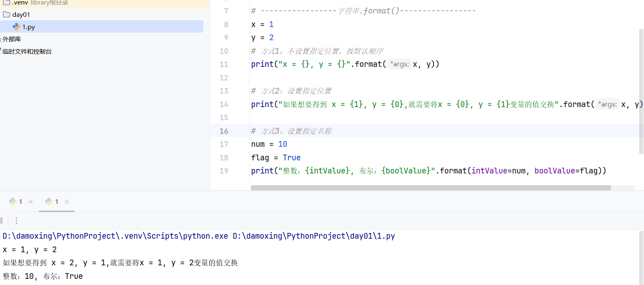
Task: Click the comment '方式3: 设置指定名称'
Action: tap(291, 131)
